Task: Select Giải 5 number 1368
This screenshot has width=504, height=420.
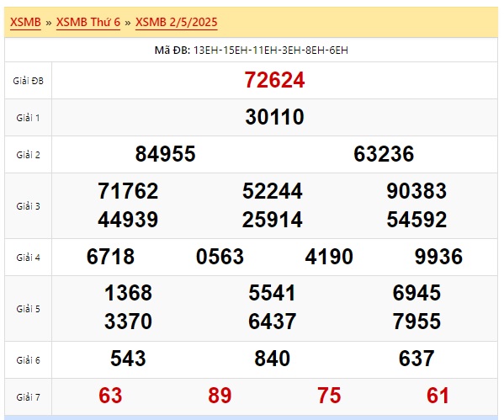Action: coord(128,293)
